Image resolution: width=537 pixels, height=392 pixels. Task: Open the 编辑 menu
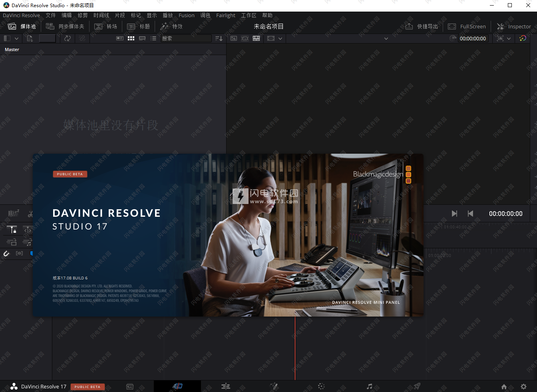[x=67, y=16]
